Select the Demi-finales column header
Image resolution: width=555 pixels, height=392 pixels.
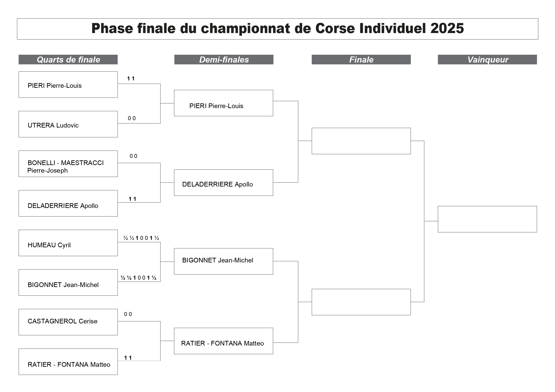click(x=224, y=60)
